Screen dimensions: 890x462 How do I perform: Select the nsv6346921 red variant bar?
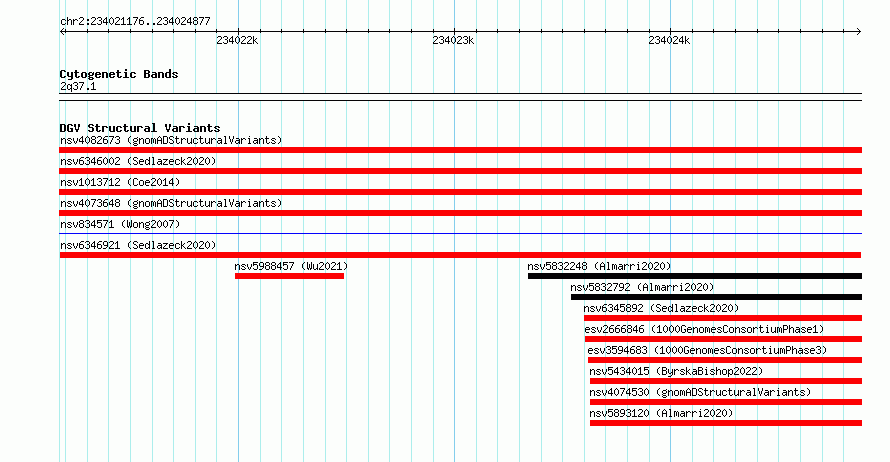pyautogui.click(x=460, y=255)
